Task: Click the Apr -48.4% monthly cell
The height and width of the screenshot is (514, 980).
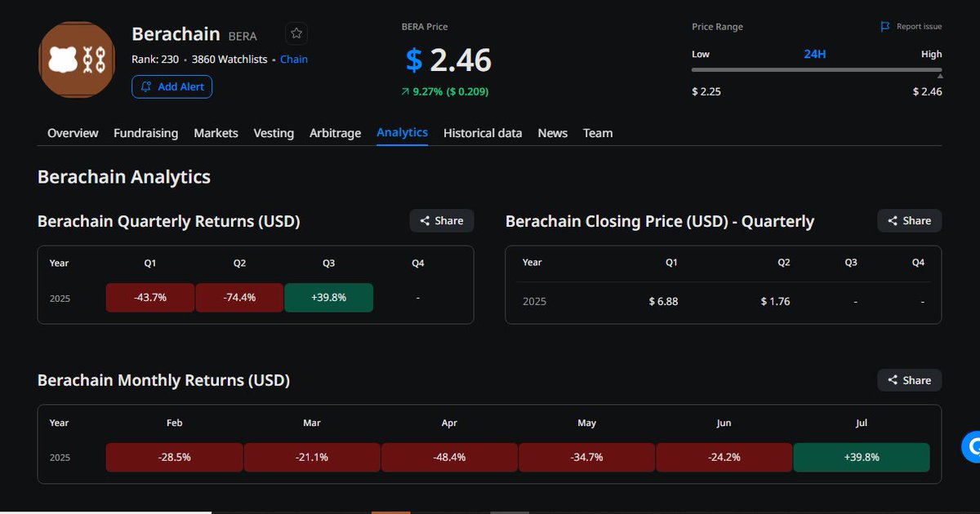Action: (x=449, y=457)
